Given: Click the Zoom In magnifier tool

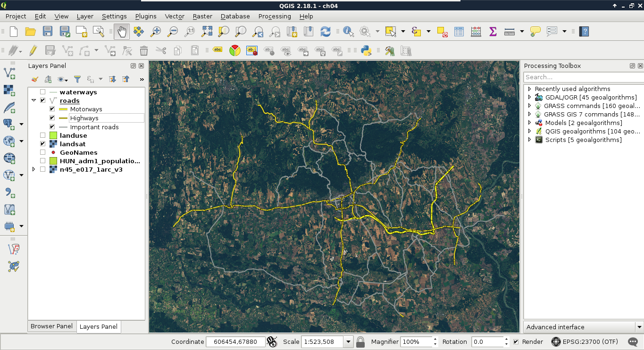Looking at the screenshot, I should click(155, 32).
